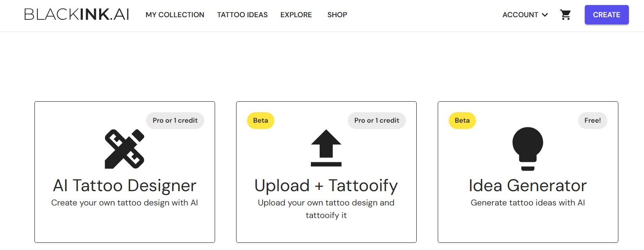This screenshot has width=644, height=250.
Task: Open the AI Tattoo Designer heading
Action: [125, 185]
